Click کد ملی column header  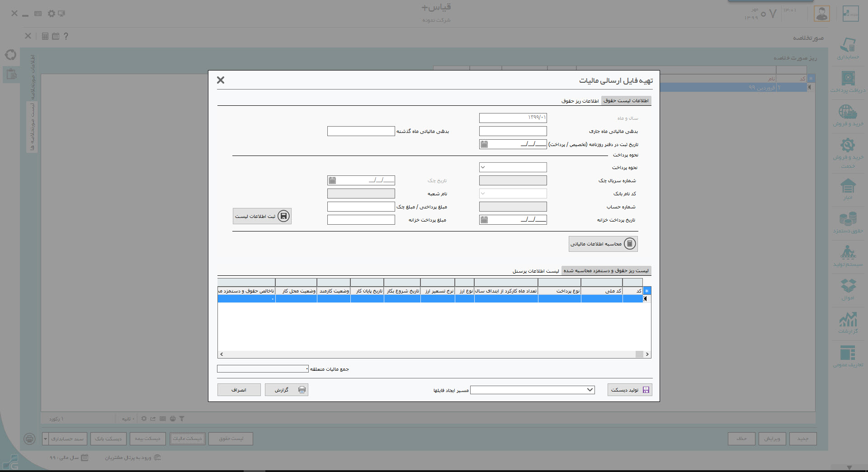602,291
